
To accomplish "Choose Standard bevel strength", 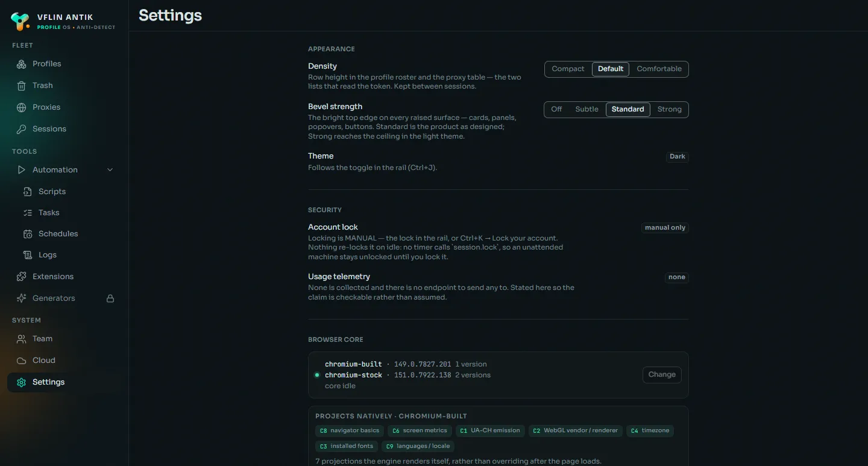I will coord(627,109).
